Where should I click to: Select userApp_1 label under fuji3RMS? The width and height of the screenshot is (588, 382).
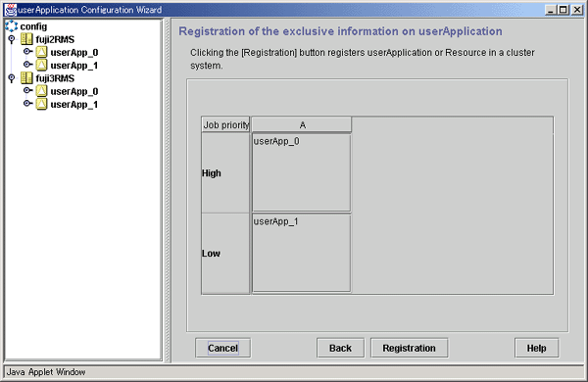[74, 105]
